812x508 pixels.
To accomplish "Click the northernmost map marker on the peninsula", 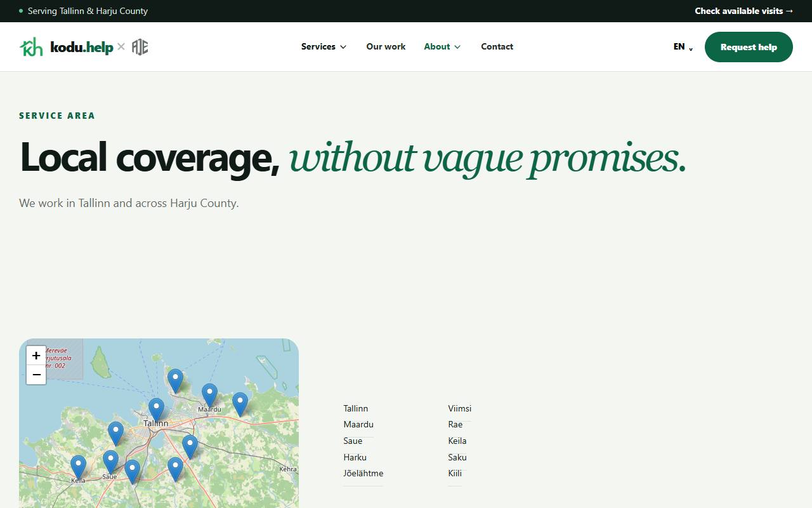I will pos(175,381).
